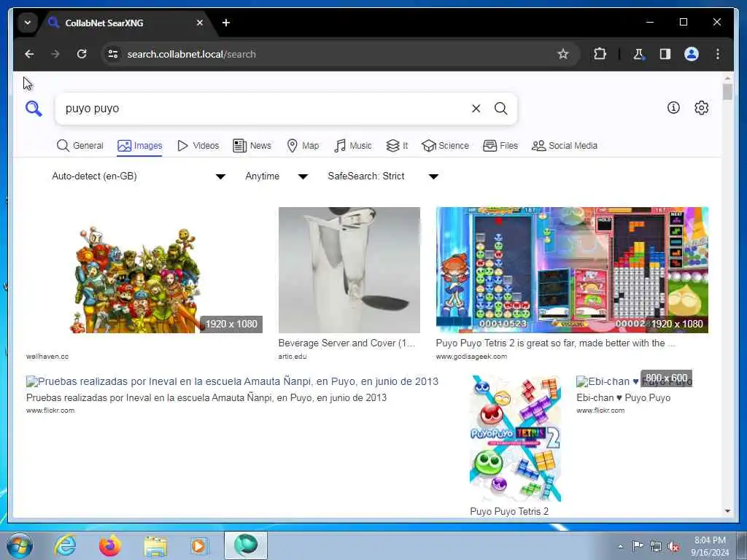Image resolution: width=747 pixels, height=560 pixels.
Task: Switch to the General tab
Action: click(80, 146)
